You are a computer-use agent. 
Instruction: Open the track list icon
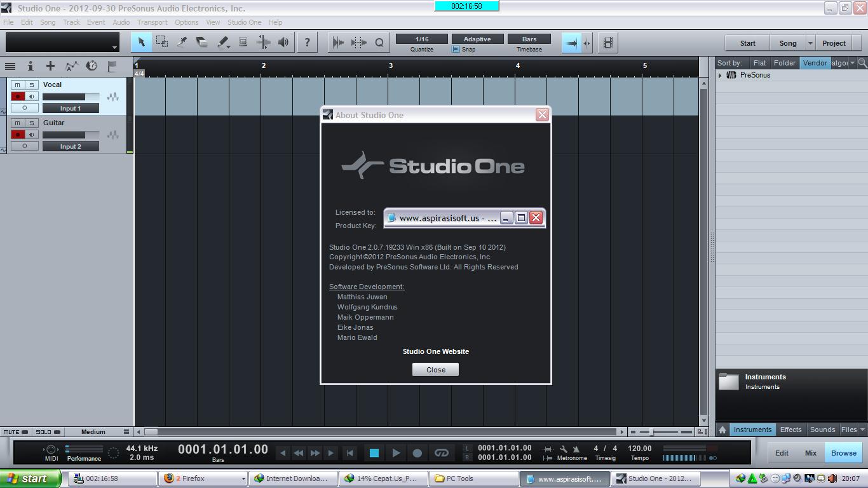point(10,65)
